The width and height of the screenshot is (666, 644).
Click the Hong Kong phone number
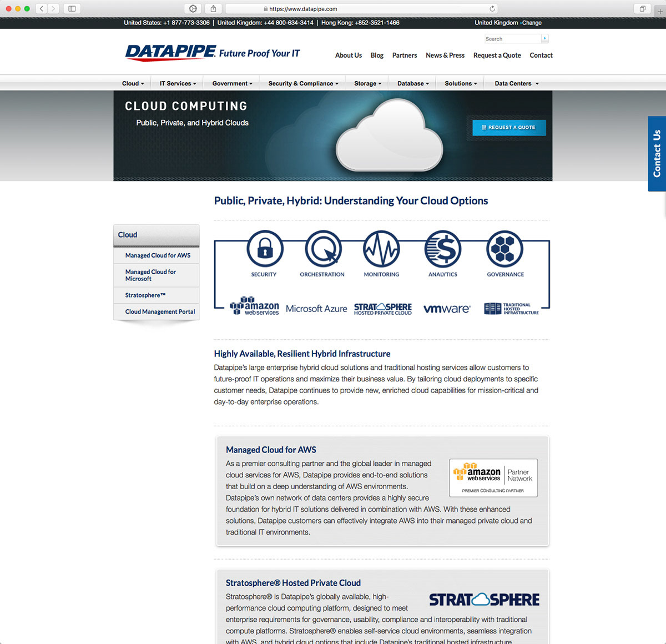pyautogui.click(x=377, y=23)
